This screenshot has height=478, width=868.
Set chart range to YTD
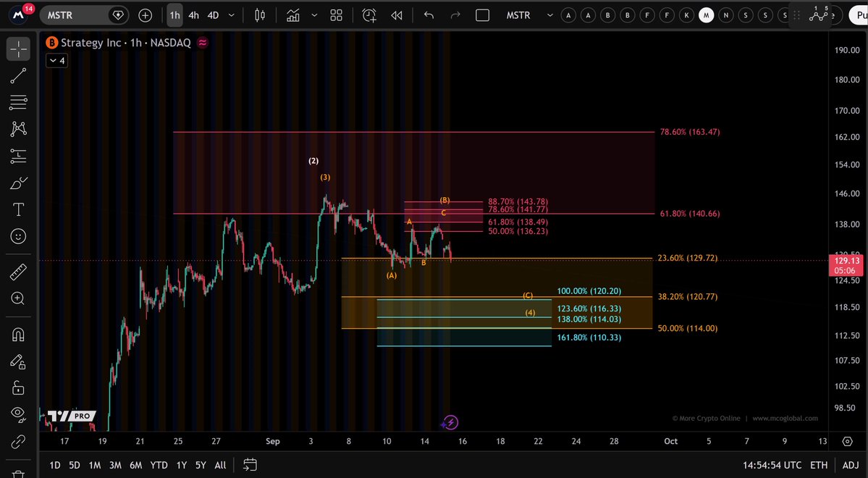(x=159, y=465)
